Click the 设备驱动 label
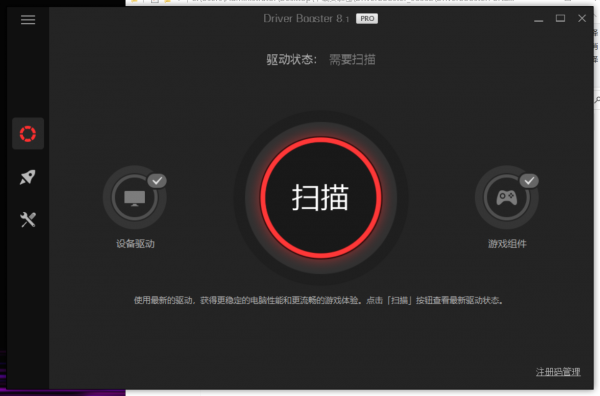Image resolution: width=600 pixels, height=396 pixels. point(135,244)
